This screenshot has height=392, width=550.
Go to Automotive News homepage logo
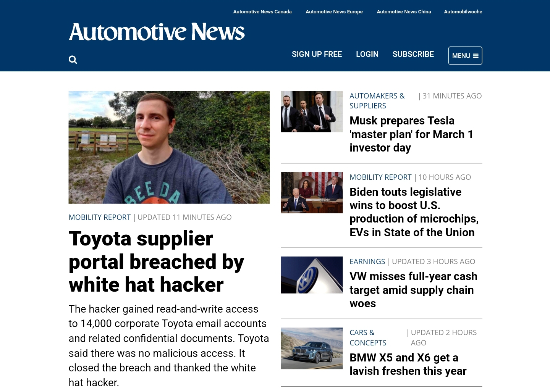coord(157,32)
